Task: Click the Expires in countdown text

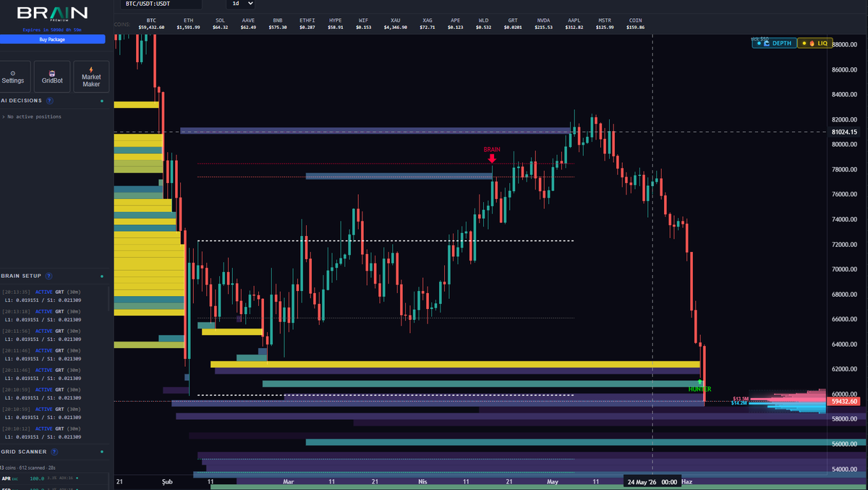Action: tap(51, 30)
